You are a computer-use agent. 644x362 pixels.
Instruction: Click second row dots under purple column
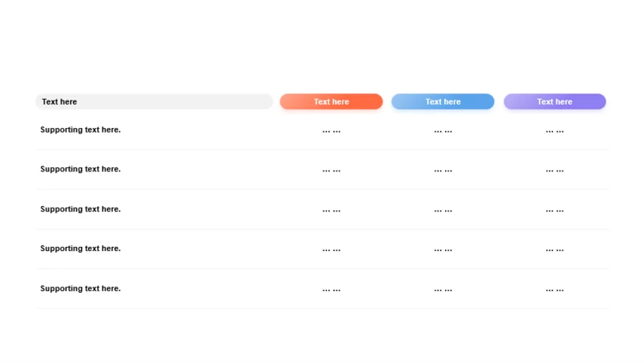point(555,171)
